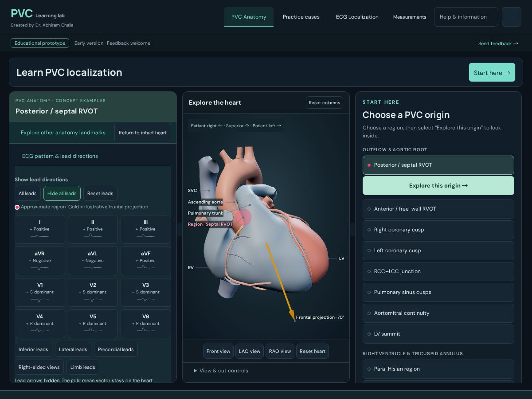Click the Pulmonary trunk label

(x=205, y=213)
